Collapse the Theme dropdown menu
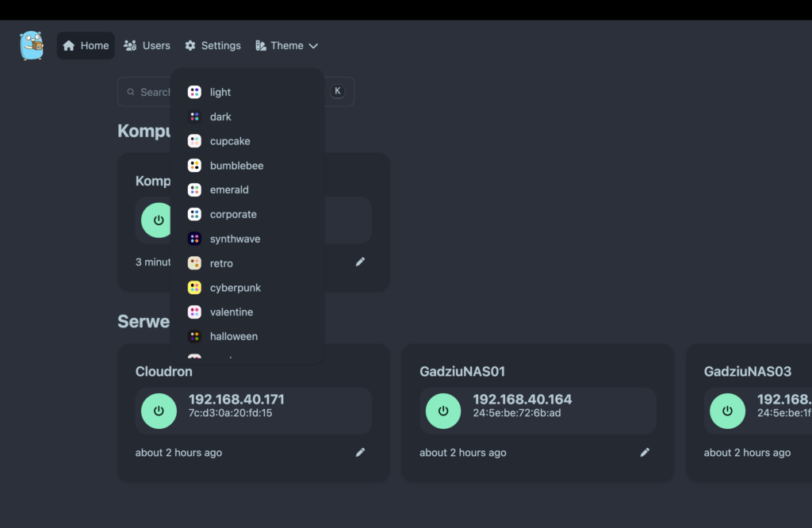 pyautogui.click(x=286, y=46)
